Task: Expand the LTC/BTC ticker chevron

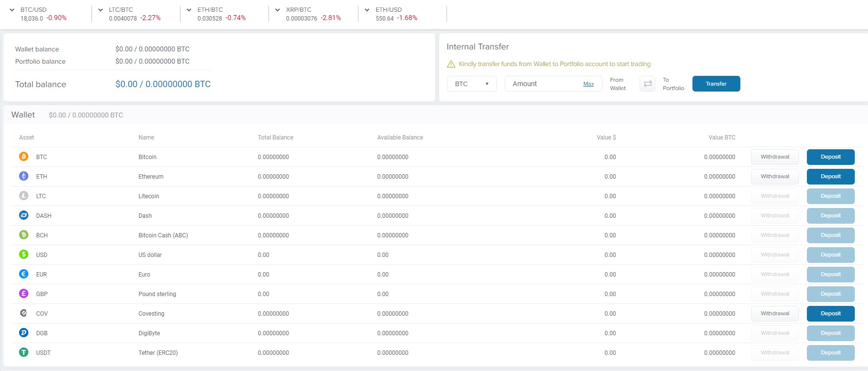Action: pos(101,10)
